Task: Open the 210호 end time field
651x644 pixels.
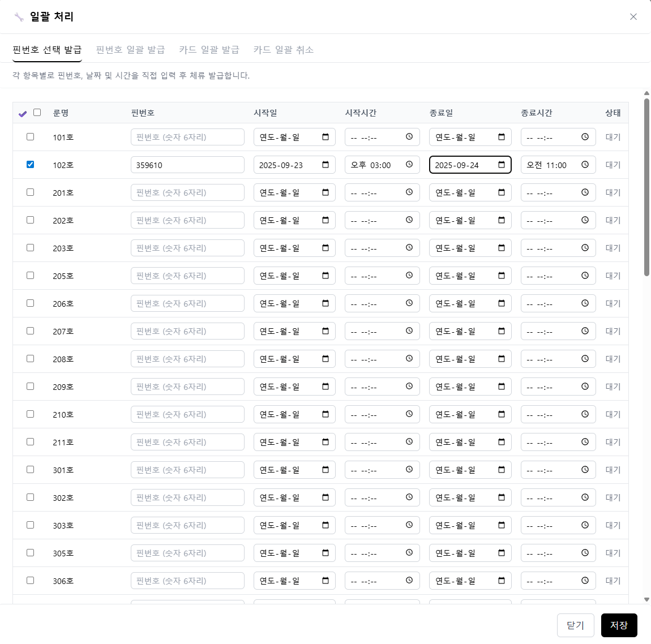Action: [552, 414]
